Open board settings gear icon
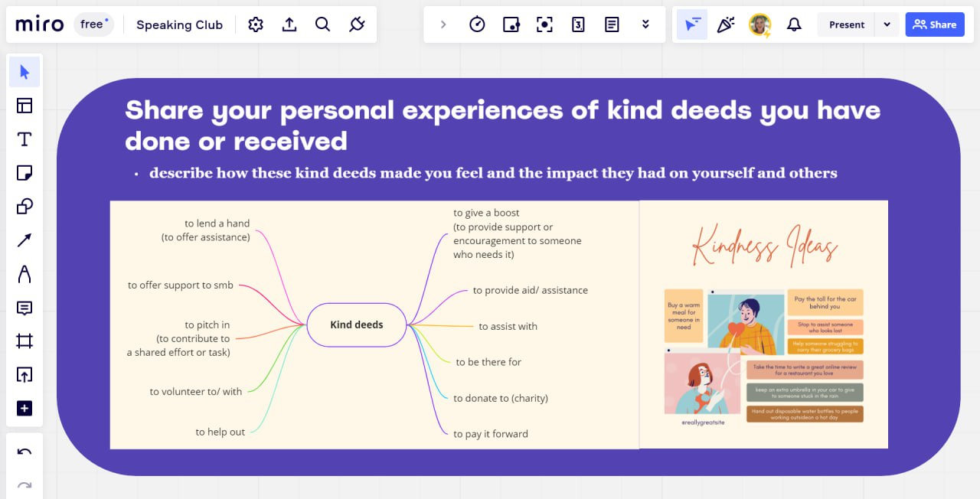Screen dimensions: 980x499 pyautogui.click(x=256, y=24)
